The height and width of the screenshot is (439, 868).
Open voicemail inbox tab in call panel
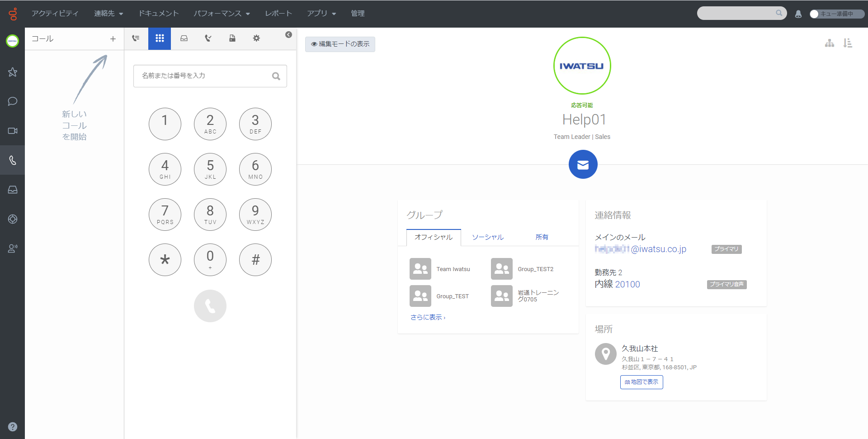184,38
